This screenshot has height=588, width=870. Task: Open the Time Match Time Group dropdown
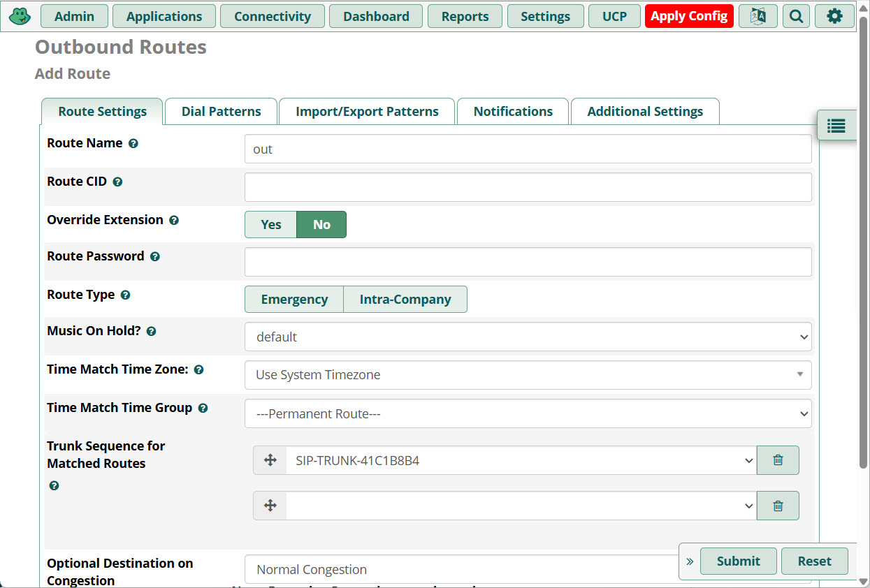coord(528,414)
